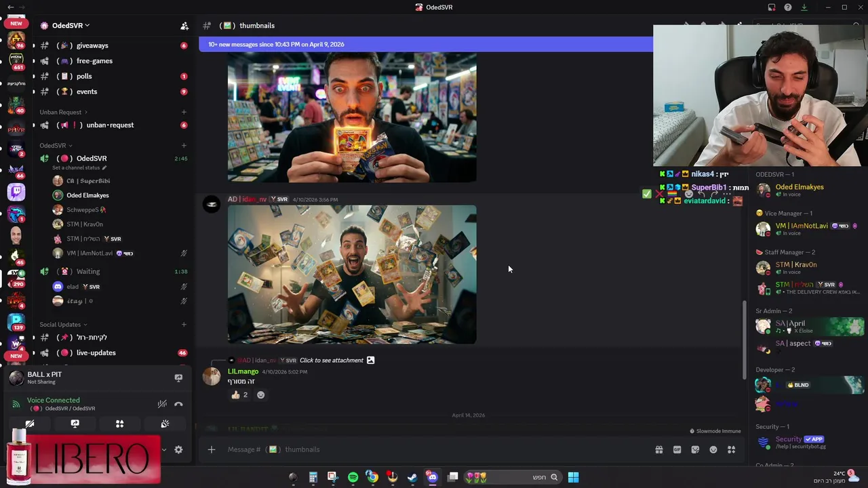868x488 pixels.
Task: Collapse the Social Updates category
Action: [63, 324]
